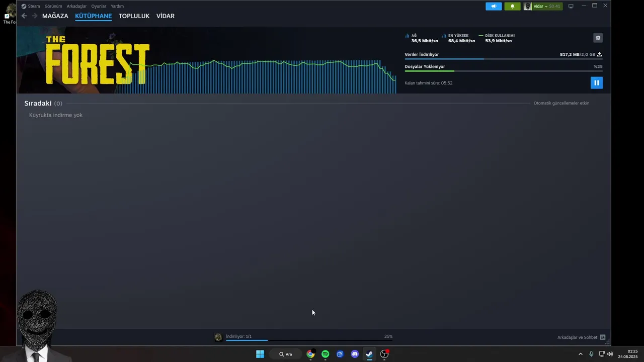Screen dimensions: 644x362
Task: Click the 817,2 MB/2,0 GB text
Action: click(578, 54)
